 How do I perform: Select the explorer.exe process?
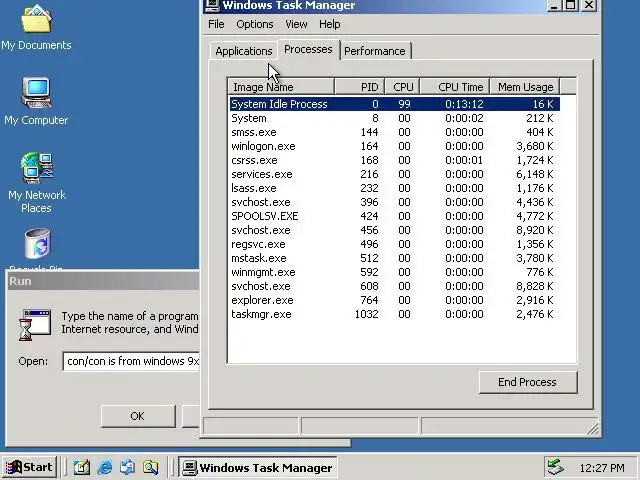click(394, 300)
